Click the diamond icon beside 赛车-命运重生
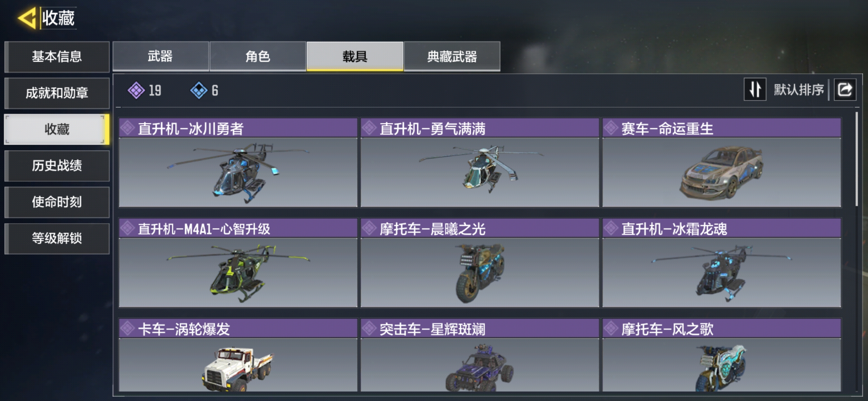The image size is (868, 401). [611, 128]
